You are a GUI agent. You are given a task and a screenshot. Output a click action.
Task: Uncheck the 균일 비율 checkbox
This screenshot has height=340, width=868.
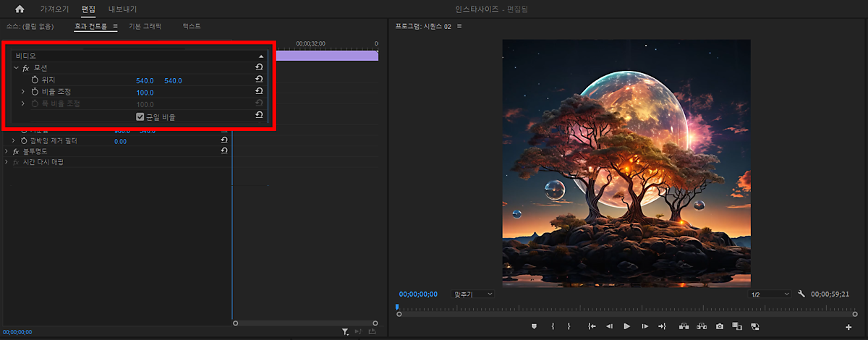tap(140, 116)
